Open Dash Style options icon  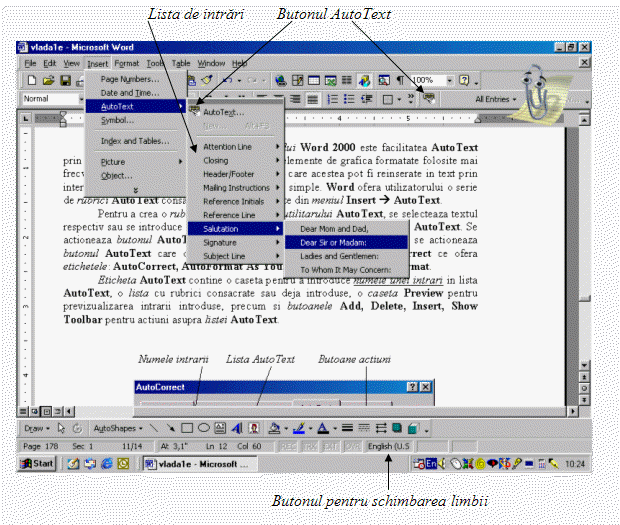(x=364, y=428)
